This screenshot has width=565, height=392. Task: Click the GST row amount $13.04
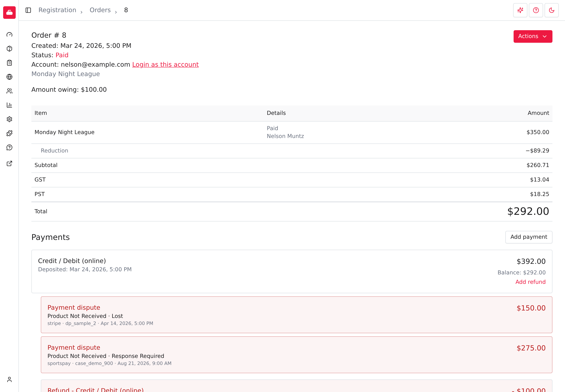539,180
